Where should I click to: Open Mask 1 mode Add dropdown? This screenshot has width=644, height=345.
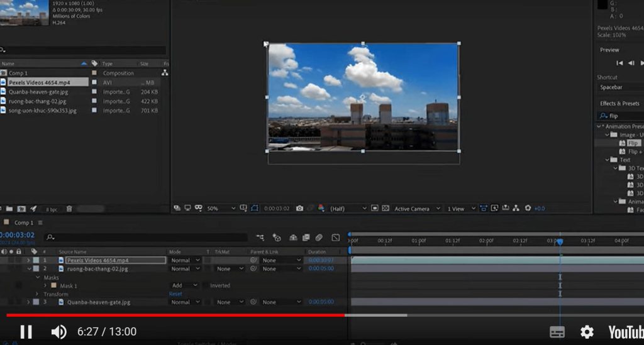pos(184,285)
